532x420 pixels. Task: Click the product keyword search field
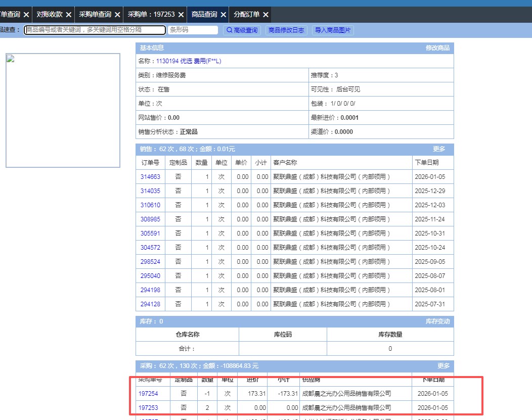click(95, 30)
